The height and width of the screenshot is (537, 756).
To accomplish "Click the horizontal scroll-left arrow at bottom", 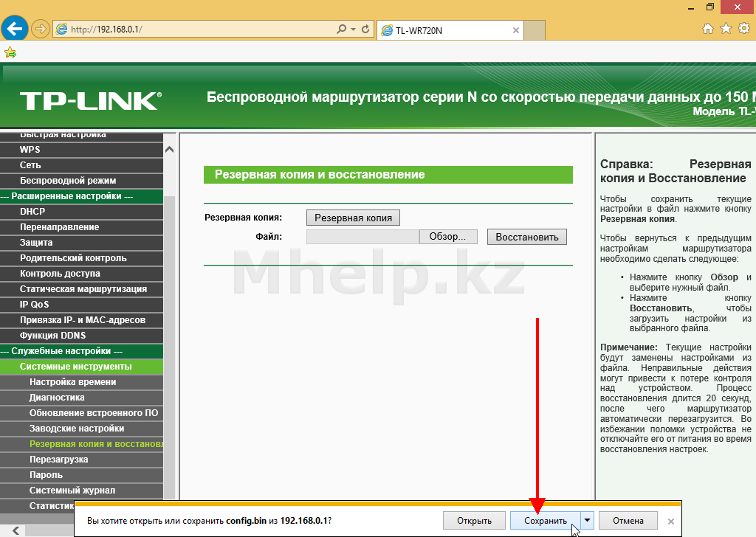I will click(x=16, y=530).
